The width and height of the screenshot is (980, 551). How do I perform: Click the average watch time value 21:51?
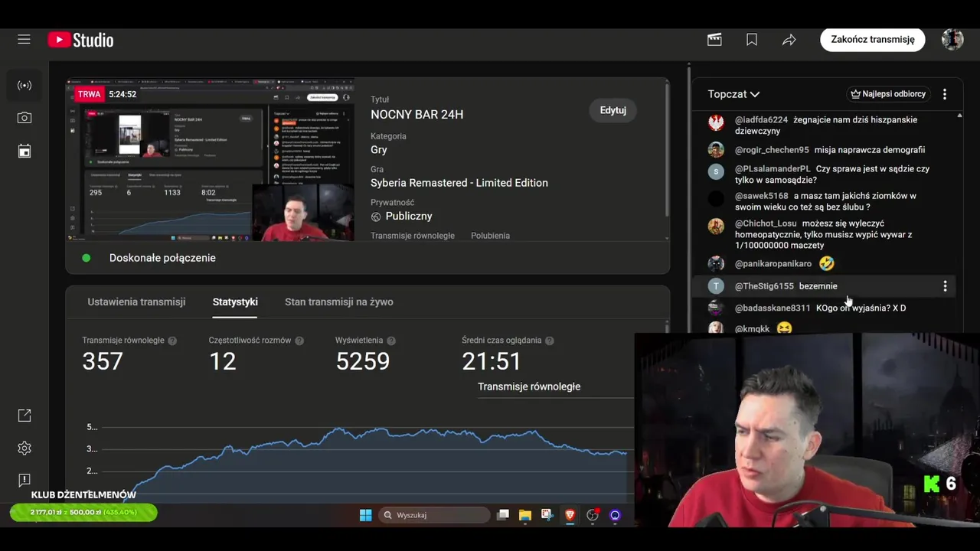coord(492,361)
